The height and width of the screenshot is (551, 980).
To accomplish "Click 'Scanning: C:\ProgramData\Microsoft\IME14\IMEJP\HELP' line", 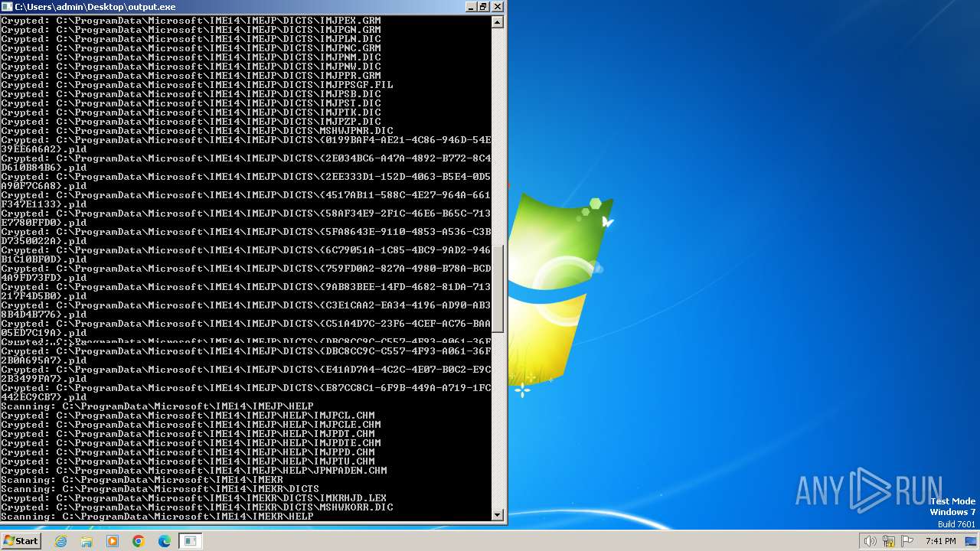I will click(157, 406).
